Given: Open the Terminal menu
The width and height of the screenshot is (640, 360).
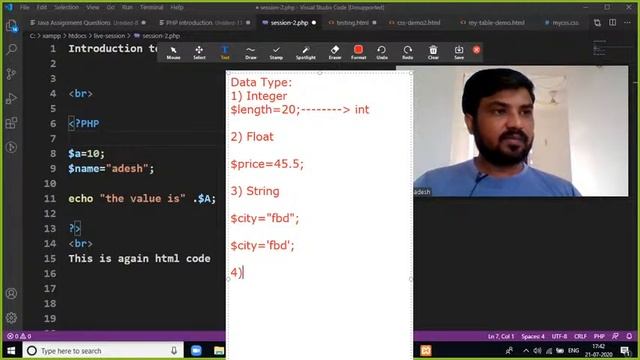Looking at the screenshot, I should (x=151, y=7).
